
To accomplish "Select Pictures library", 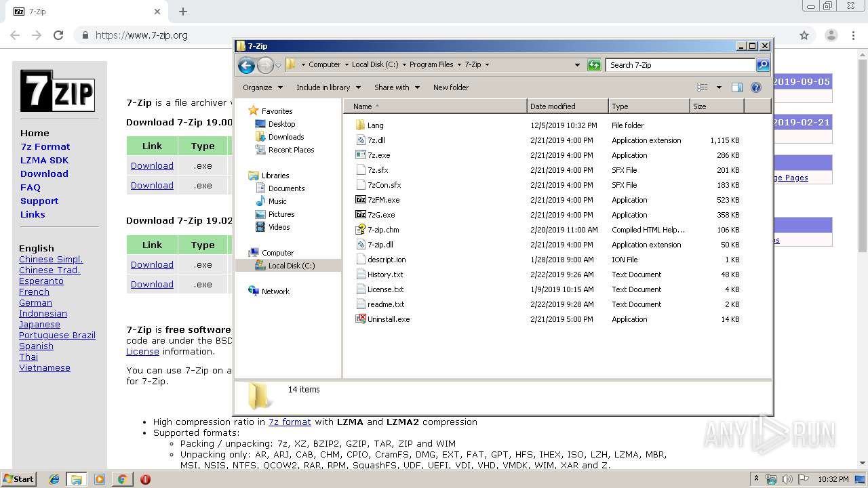I will click(281, 214).
